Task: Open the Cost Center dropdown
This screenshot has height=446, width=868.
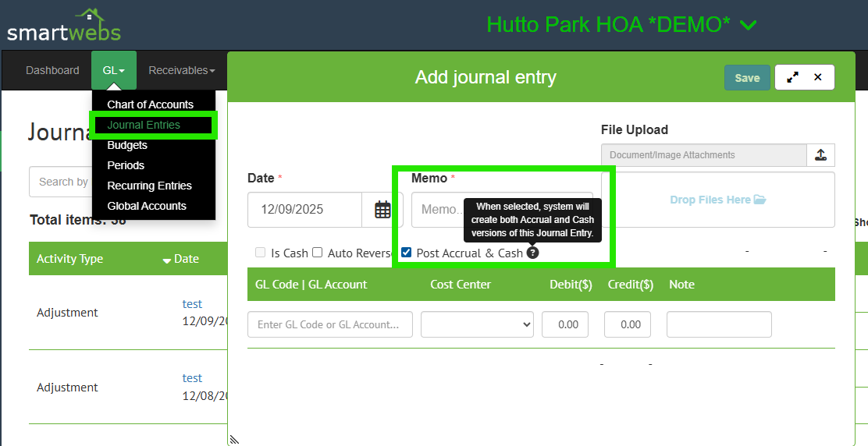Action: [x=477, y=324]
